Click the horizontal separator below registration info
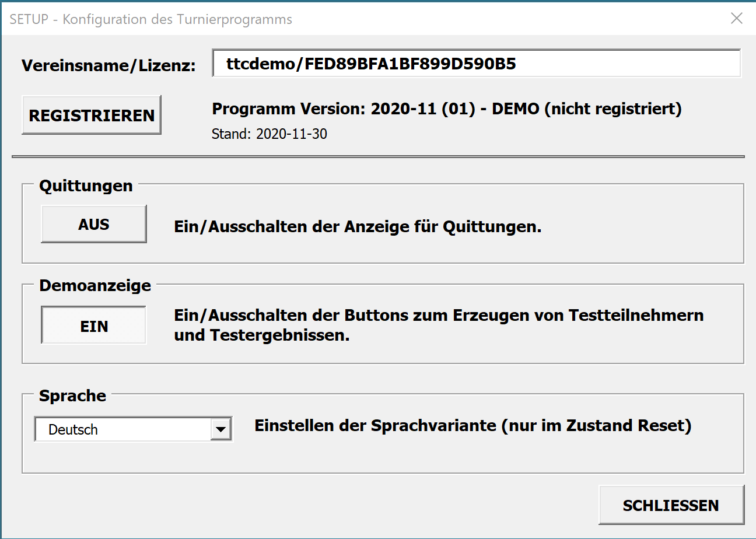 click(x=378, y=157)
